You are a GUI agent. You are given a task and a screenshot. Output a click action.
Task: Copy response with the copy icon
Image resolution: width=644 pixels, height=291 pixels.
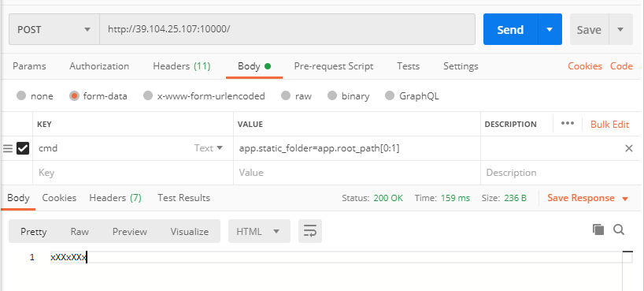coord(598,229)
